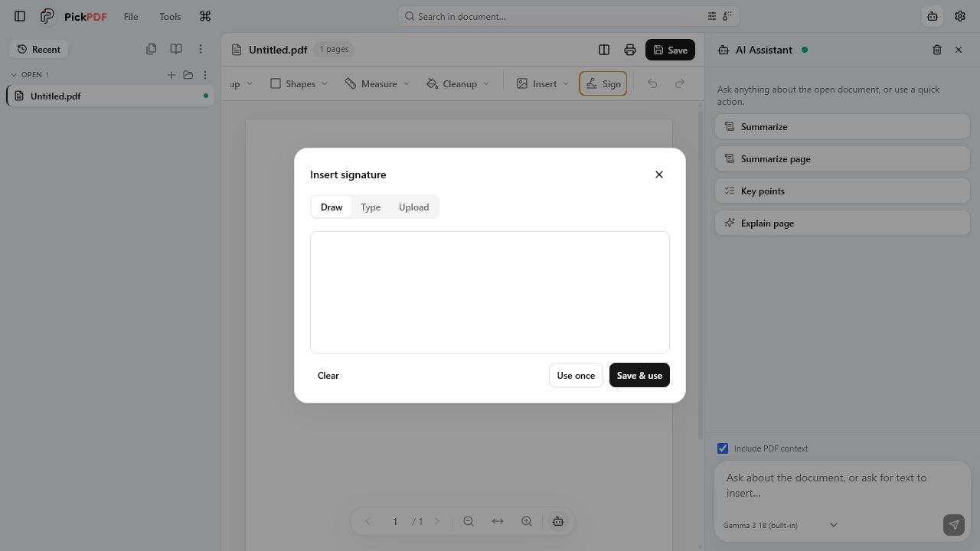Click the copy pages icon in sidebar

tap(151, 49)
